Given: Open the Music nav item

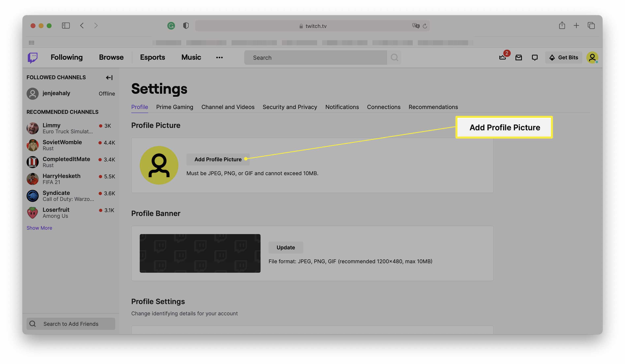Looking at the screenshot, I should (x=191, y=57).
